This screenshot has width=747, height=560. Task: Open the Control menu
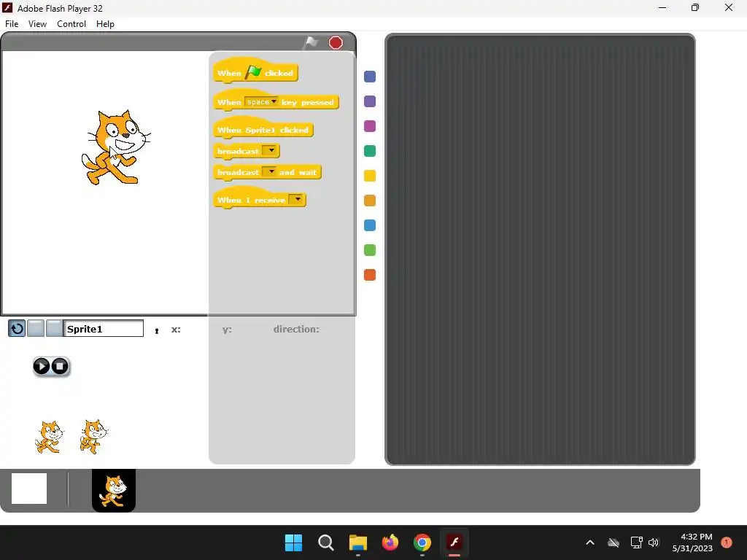(x=71, y=24)
